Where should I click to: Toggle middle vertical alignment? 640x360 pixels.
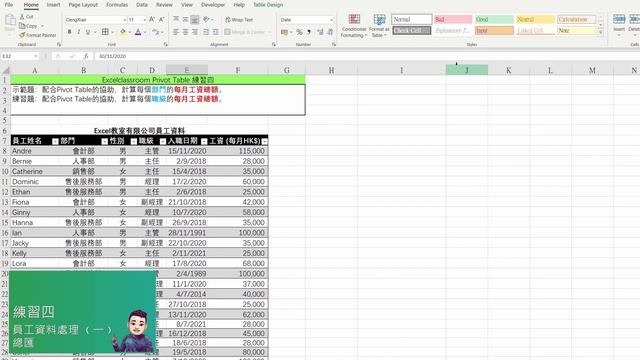(185, 19)
